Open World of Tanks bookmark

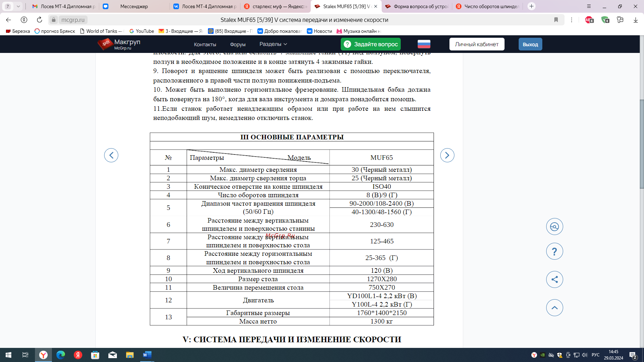click(102, 31)
